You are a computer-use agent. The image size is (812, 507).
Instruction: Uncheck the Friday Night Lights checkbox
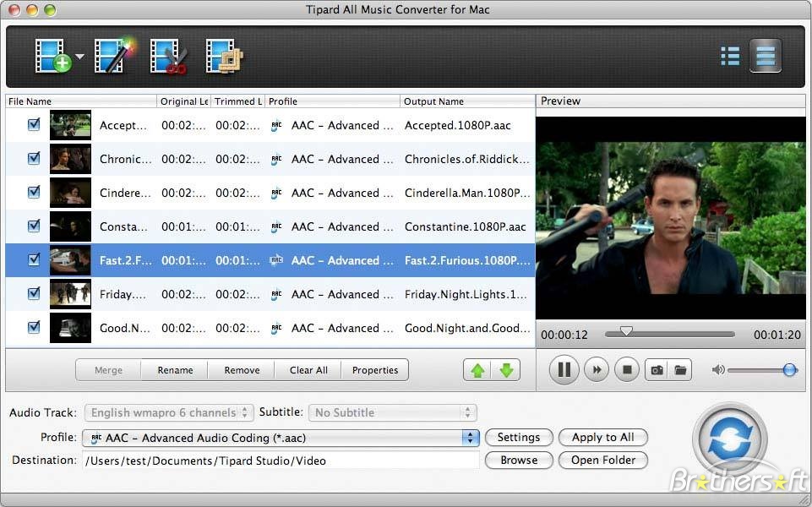click(x=34, y=294)
